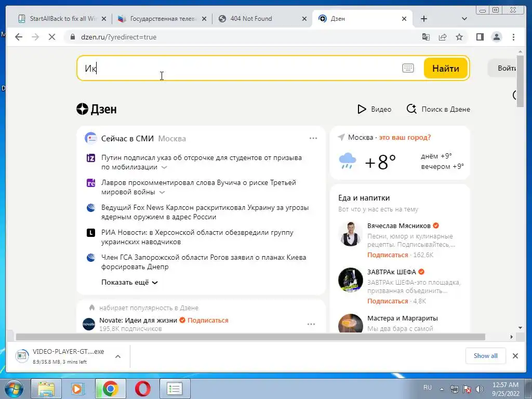Open Поиск в Дзене

pos(438,109)
